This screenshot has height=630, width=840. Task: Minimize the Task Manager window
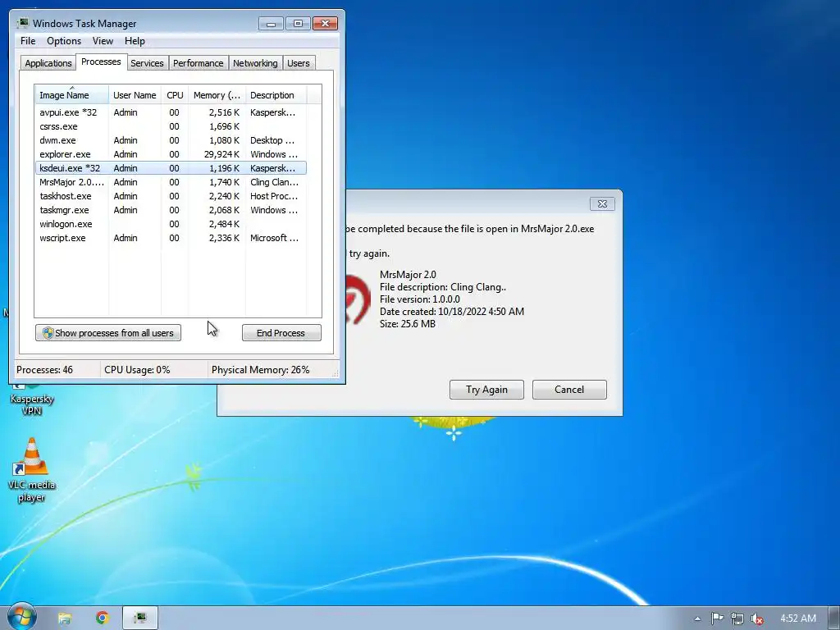271,24
